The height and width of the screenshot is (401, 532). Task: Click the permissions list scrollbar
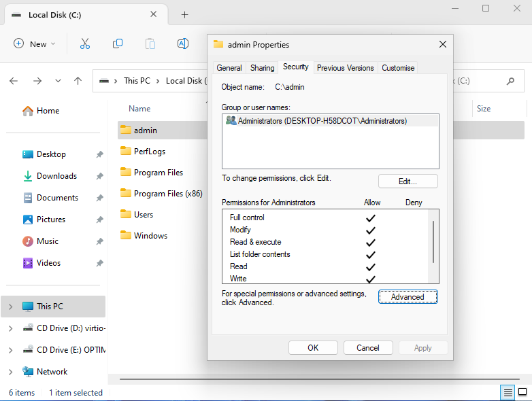(x=433, y=242)
